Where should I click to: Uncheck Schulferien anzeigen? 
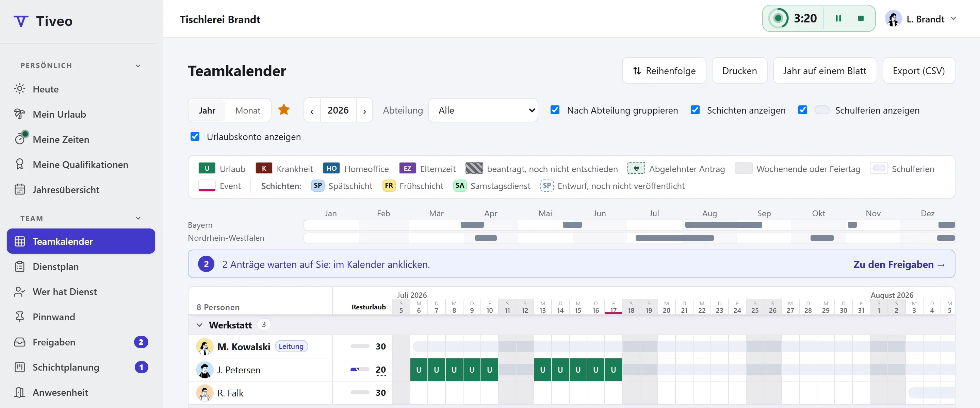pos(803,110)
